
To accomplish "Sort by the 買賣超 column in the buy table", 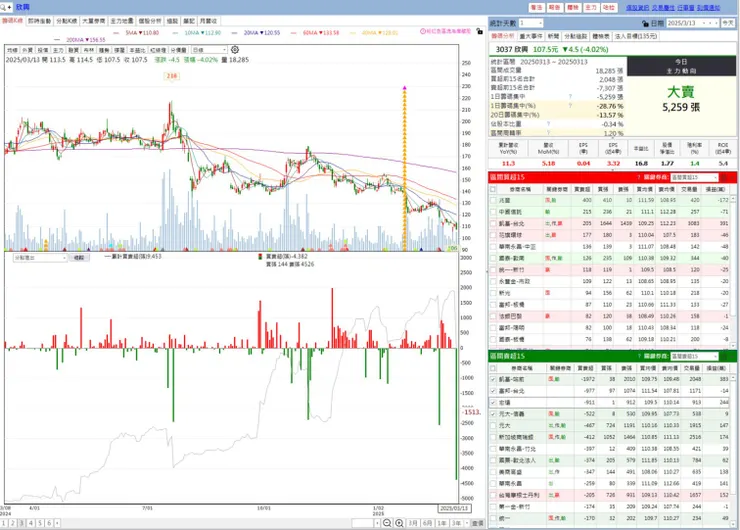I will point(581,189).
